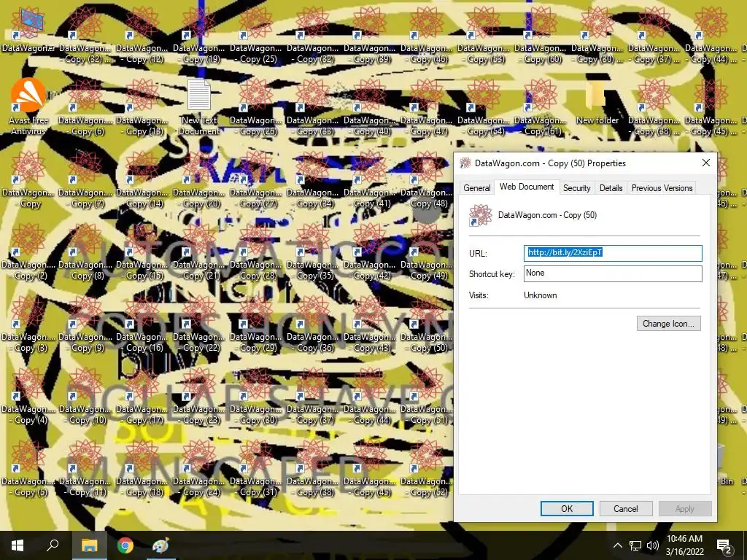Select the New folder desktop icon
This screenshot has width=747, height=560.
tap(597, 102)
